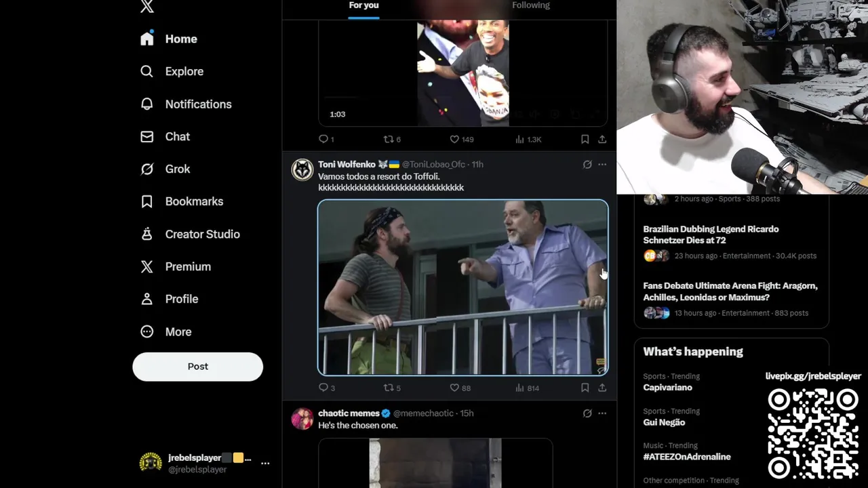
Task: Click the 15h timestamp on chaotic memes post
Action: 467,413
